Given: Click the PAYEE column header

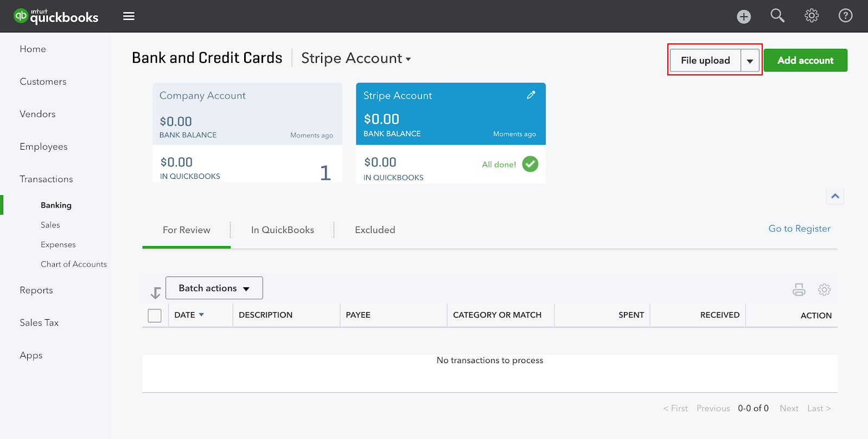Looking at the screenshot, I should pos(358,315).
